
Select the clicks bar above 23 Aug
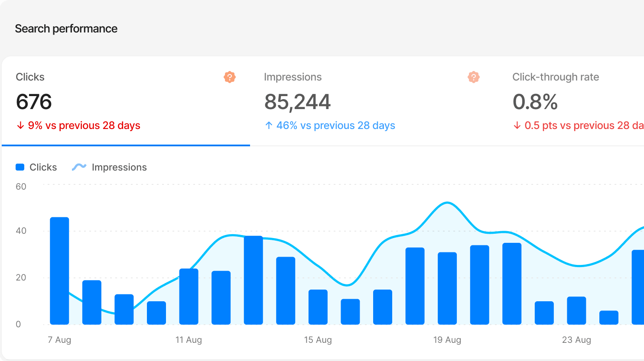point(576,310)
